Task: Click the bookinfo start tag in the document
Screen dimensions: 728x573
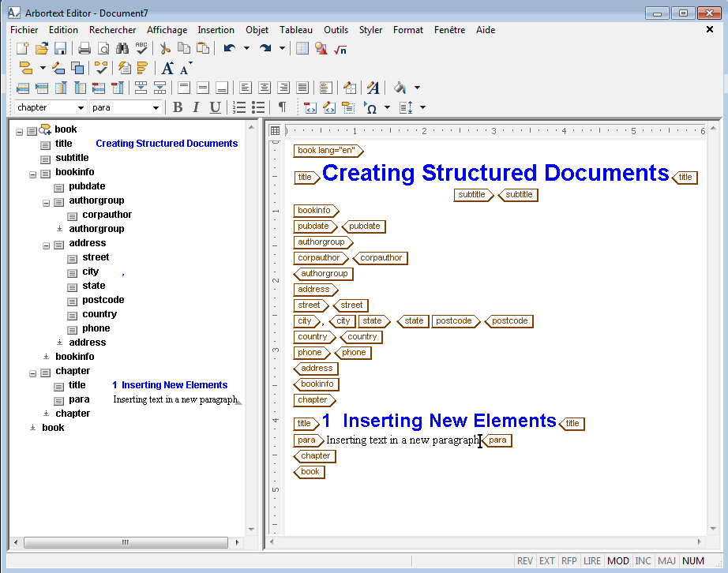Action: click(316, 211)
